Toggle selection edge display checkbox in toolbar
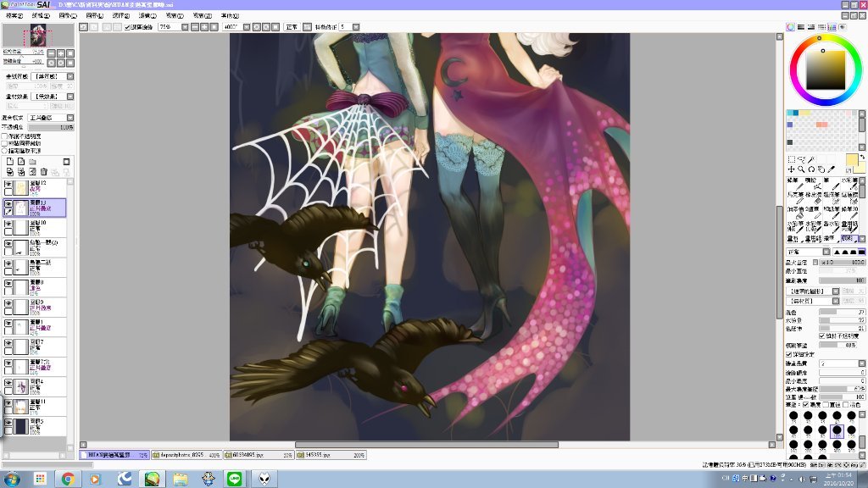868x488 pixels. pyautogui.click(x=127, y=26)
